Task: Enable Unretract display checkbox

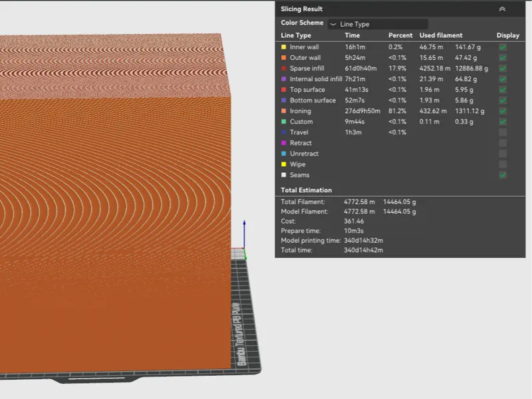Action: pos(503,154)
